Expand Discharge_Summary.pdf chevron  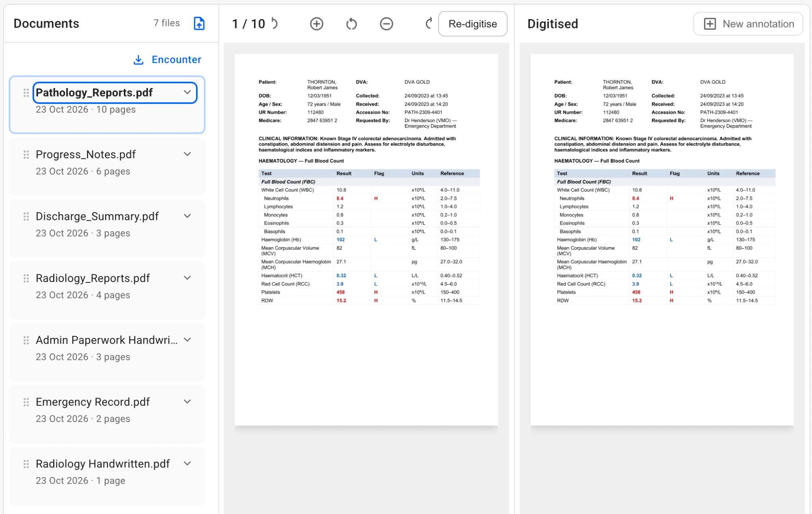pos(187,216)
